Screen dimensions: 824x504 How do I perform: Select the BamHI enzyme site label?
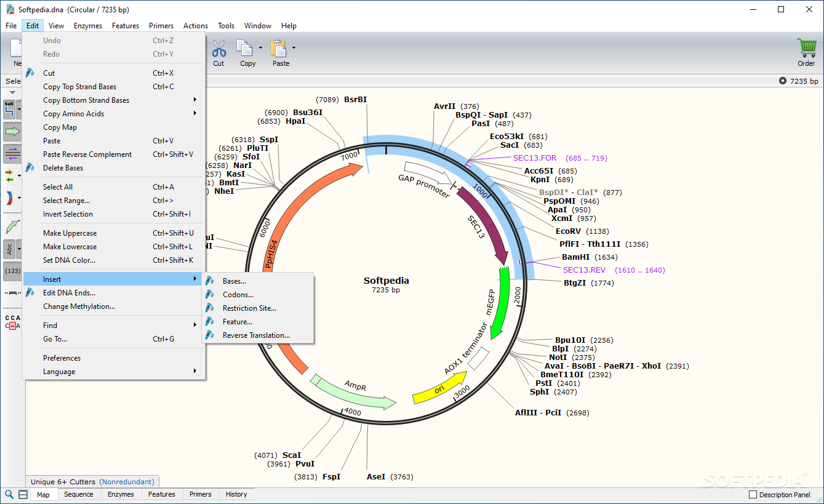[x=575, y=257]
